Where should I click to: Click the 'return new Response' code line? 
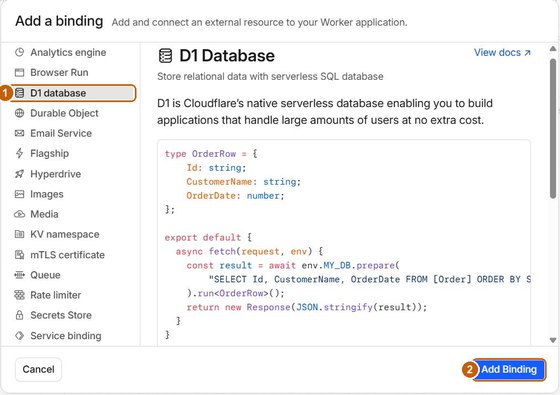click(x=307, y=307)
